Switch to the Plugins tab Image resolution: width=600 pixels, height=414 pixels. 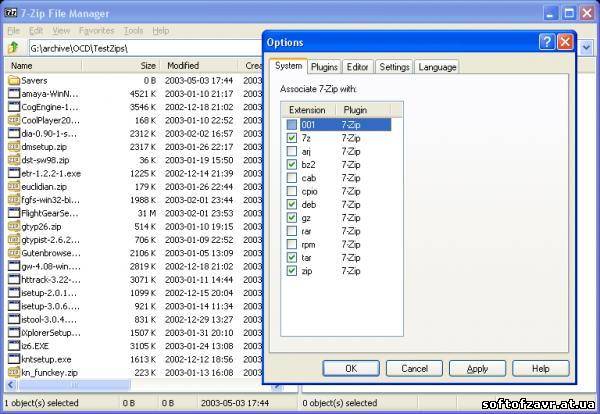[x=324, y=67]
